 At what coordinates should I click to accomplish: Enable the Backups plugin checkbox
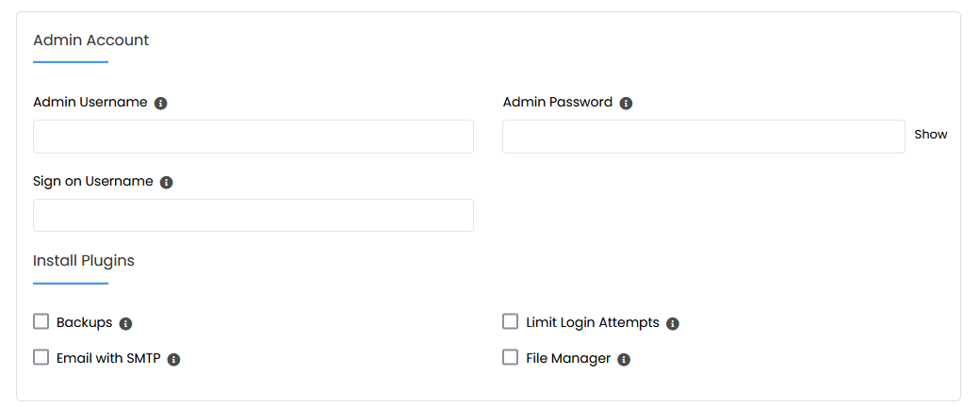pyautogui.click(x=41, y=322)
